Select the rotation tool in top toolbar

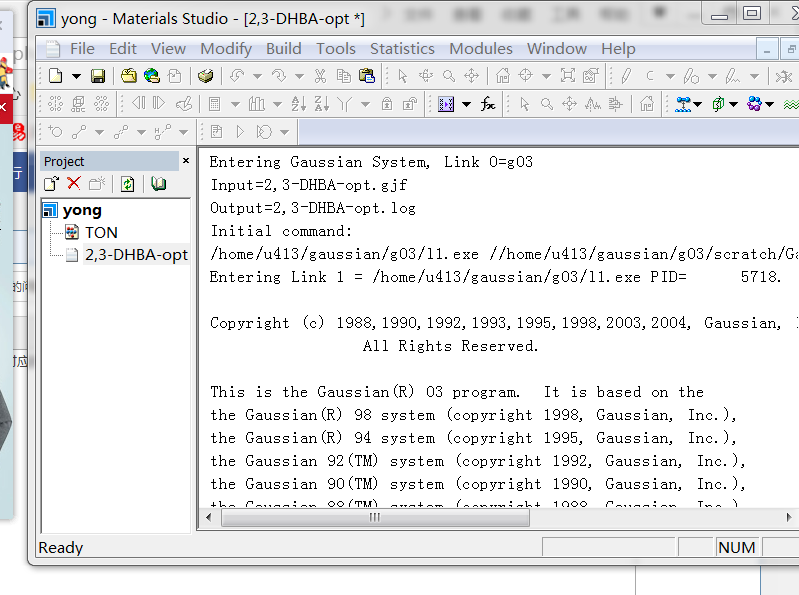click(425, 76)
